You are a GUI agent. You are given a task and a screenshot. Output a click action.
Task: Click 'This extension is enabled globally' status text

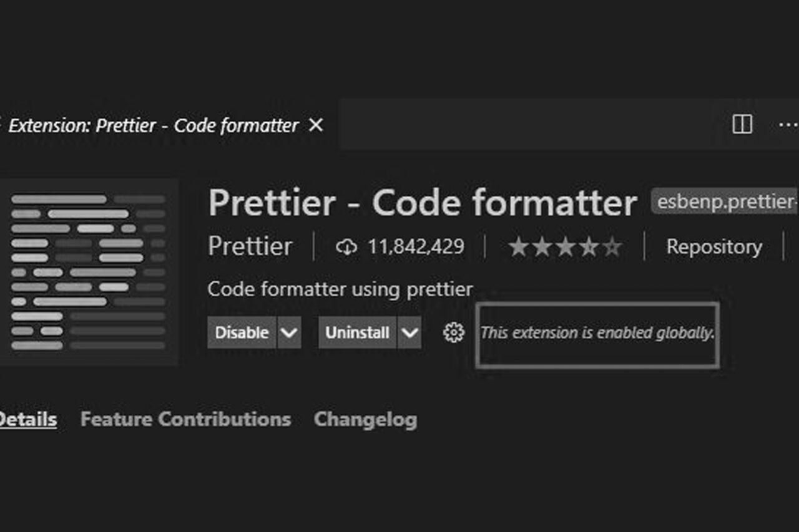tap(597, 332)
